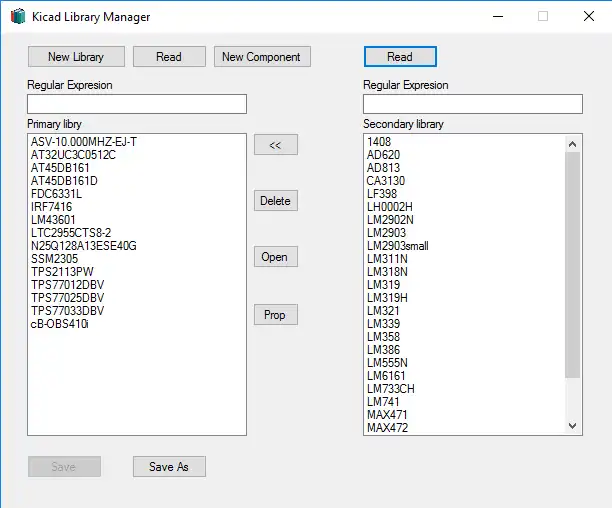This screenshot has width=612, height=508.
Task: Click the Prop button
Action: (276, 314)
